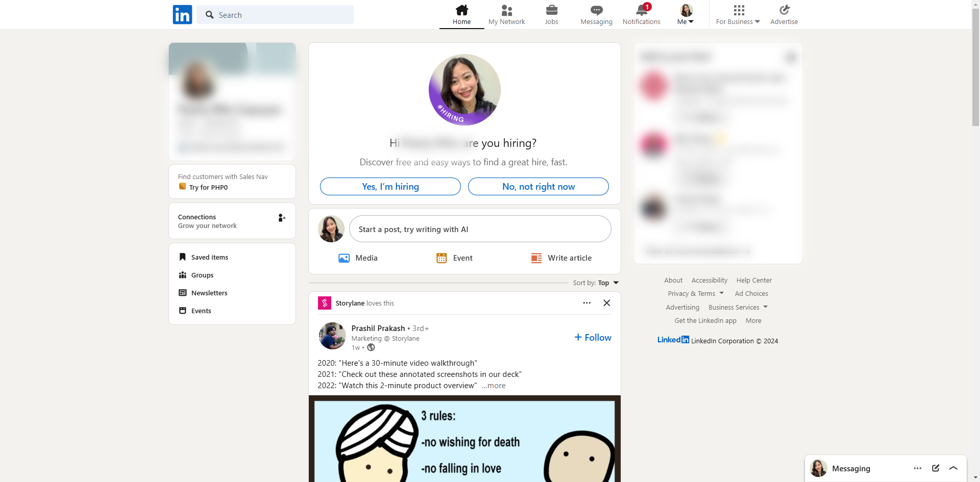980x482 pixels.
Task: Open the For Business dropdown
Action: tap(738, 15)
